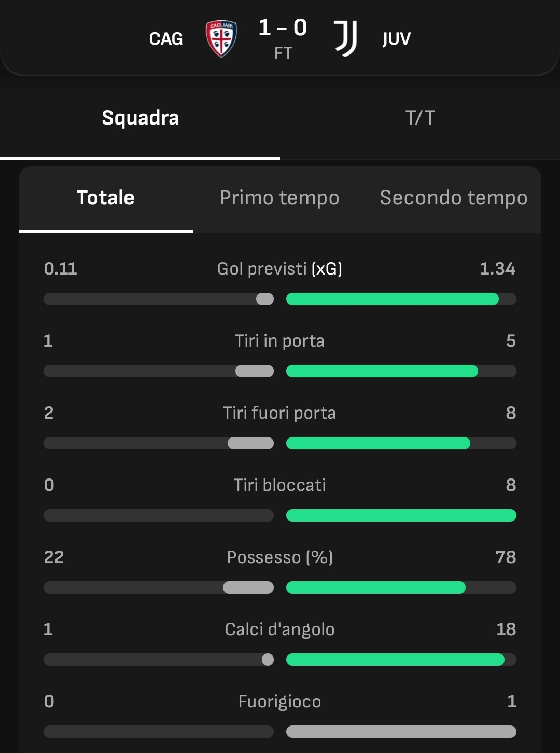Tap the Juventus team logo

[x=345, y=38]
